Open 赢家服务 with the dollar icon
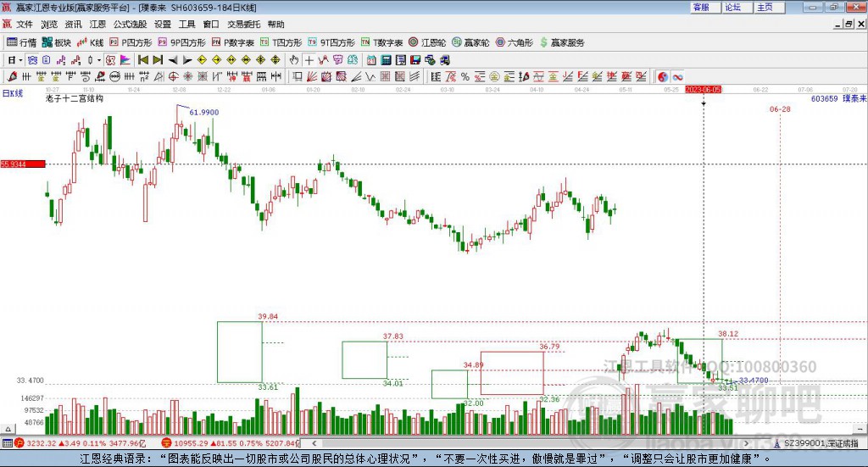The width and height of the screenshot is (868, 467). 562,42
